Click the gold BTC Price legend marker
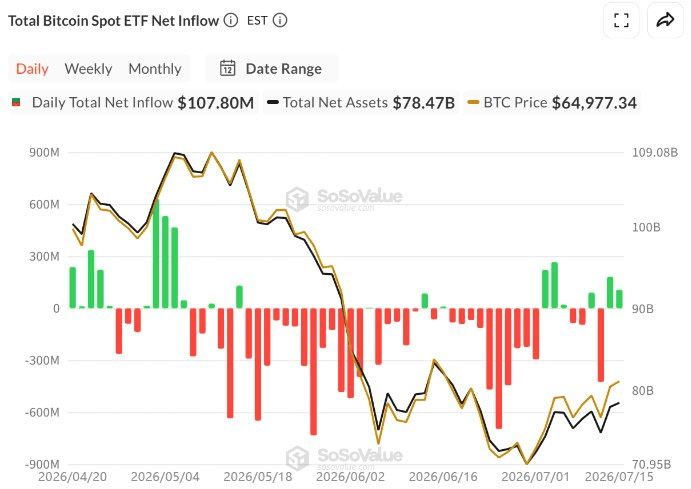This screenshot has width=691, height=489. (473, 103)
